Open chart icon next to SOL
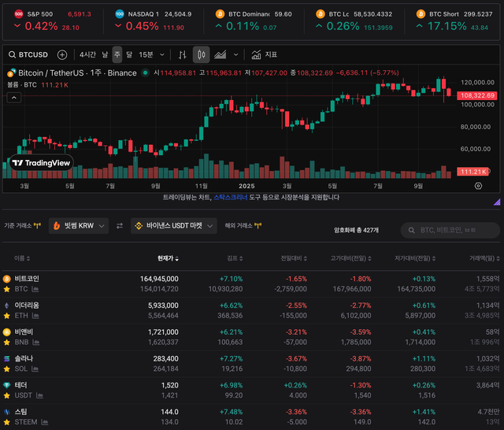Image resolution: width=504 pixels, height=430 pixels. click(x=35, y=369)
